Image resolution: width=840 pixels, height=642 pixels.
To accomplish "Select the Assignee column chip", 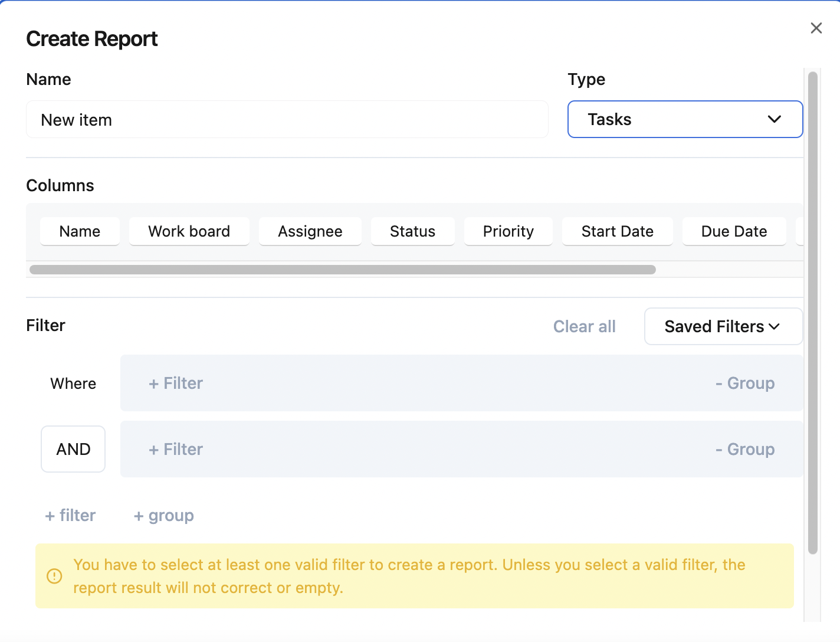I will [310, 231].
